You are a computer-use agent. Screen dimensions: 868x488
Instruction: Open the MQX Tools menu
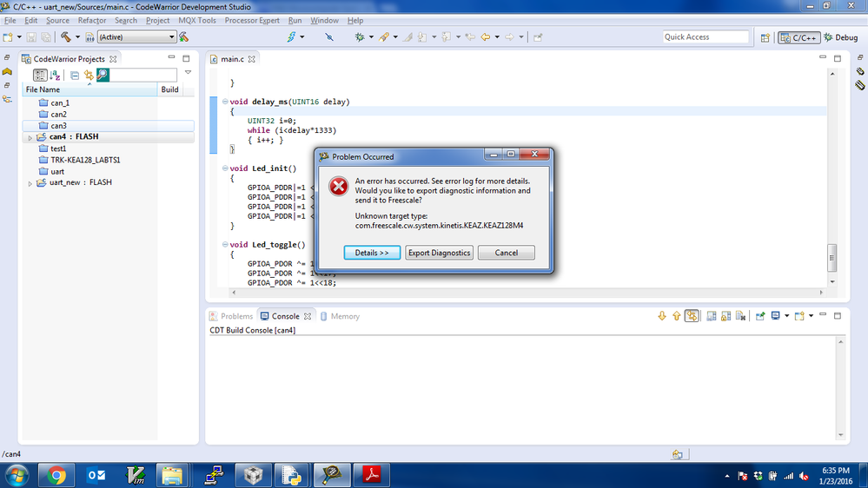pos(197,21)
